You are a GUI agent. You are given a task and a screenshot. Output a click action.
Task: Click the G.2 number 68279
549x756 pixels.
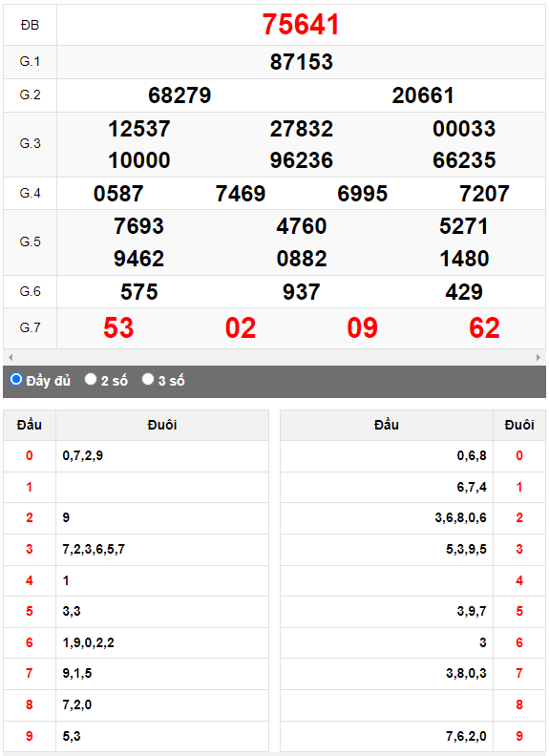pyautogui.click(x=179, y=95)
